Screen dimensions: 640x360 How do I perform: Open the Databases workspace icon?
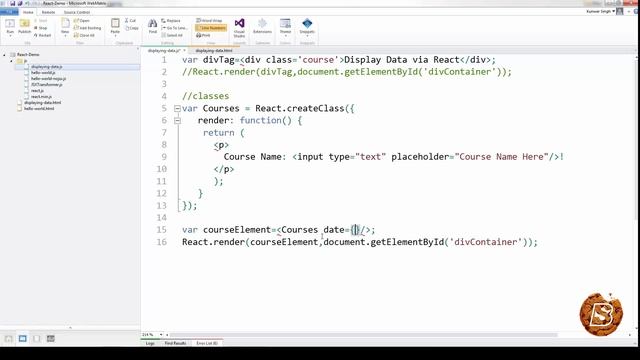[36, 339]
